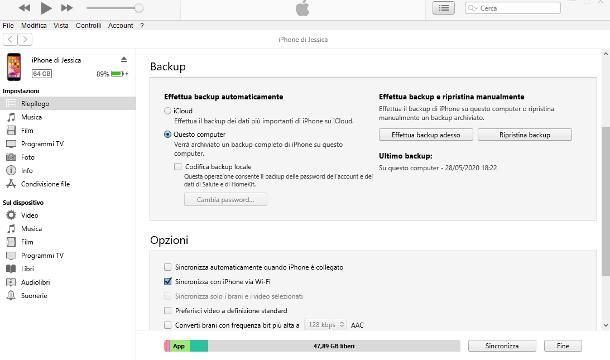Click the Cambia password button
This screenshot has width=610, height=360.
point(226,200)
